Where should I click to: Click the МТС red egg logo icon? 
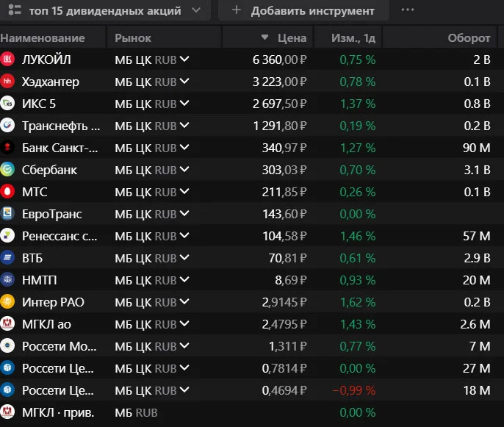coord(7,192)
